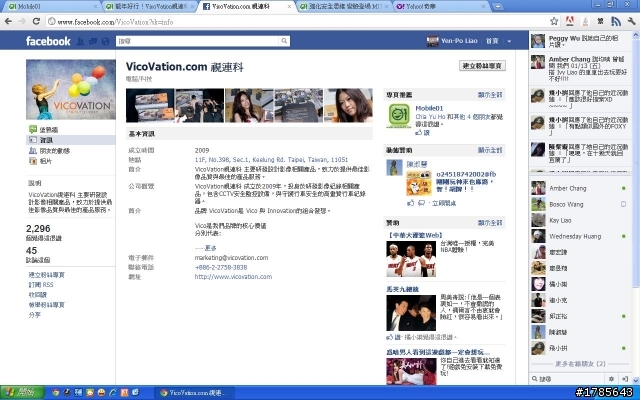Open chat with Wednesday Huang
Screen dimensions: 640x400
(x=580, y=236)
